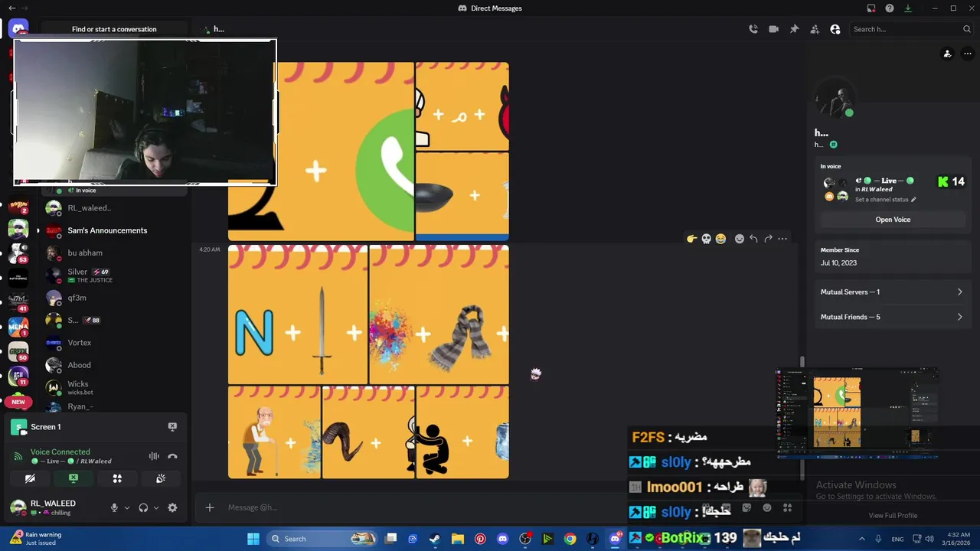Open activities launcher in voice panel
This screenshot has width=980, height=551.
117,478
